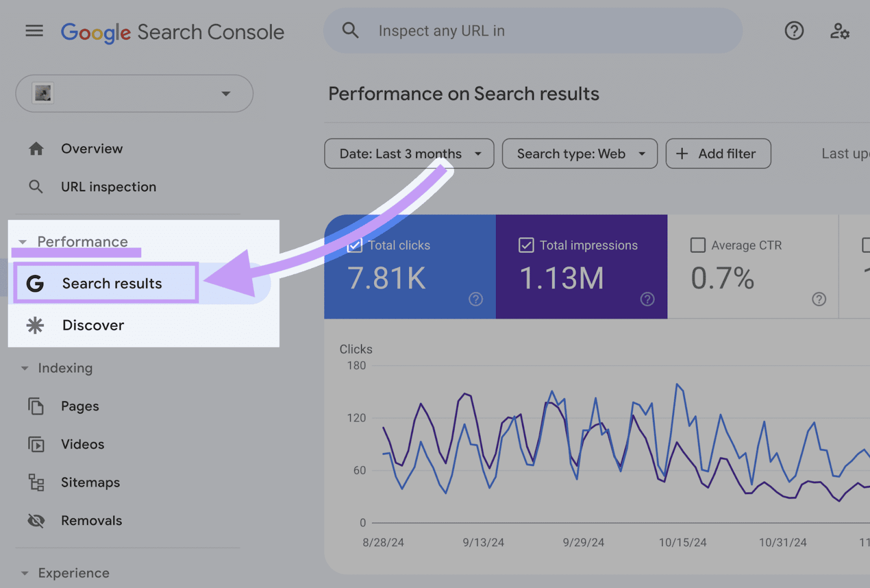This screenshot has width=870, height=588.
Task: Click the Add filter button
Action: point(717,154)
